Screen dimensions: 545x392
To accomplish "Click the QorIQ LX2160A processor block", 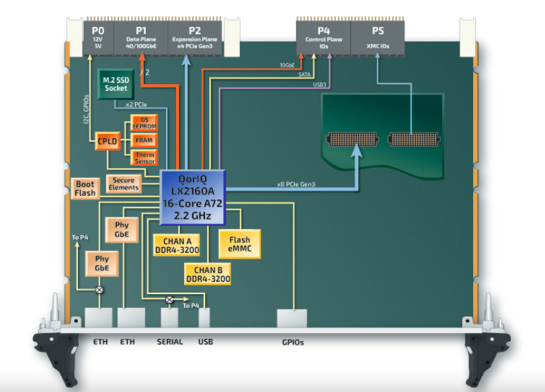I will click(193, 197).
